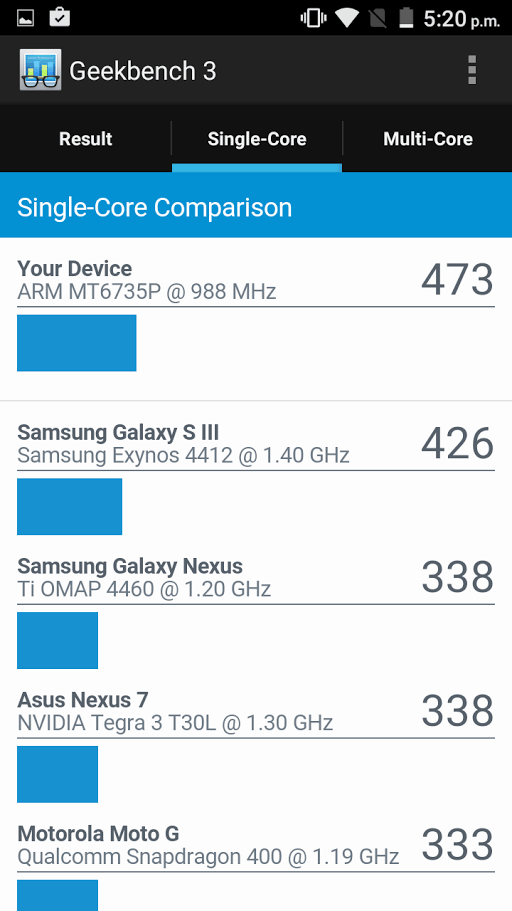Open the three-dot overflow menu
This screenshot has width=512, height=911.
coord(472,70)
